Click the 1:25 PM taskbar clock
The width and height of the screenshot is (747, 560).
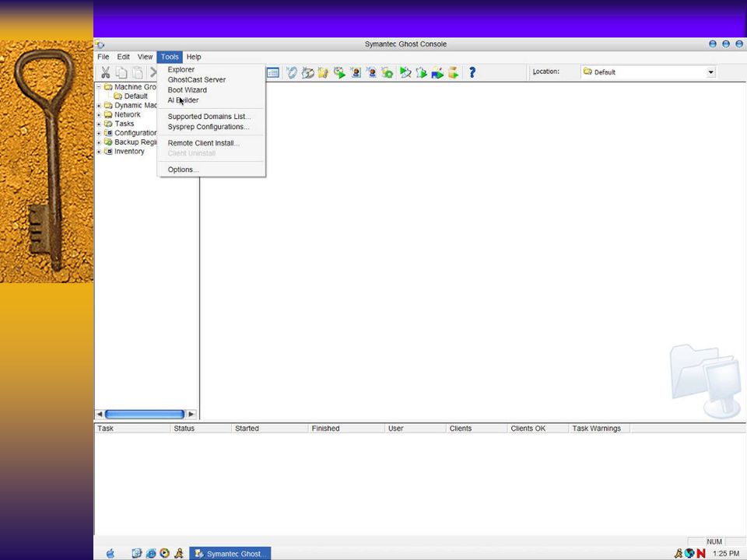pyautogui.click(x=725, y=553)
